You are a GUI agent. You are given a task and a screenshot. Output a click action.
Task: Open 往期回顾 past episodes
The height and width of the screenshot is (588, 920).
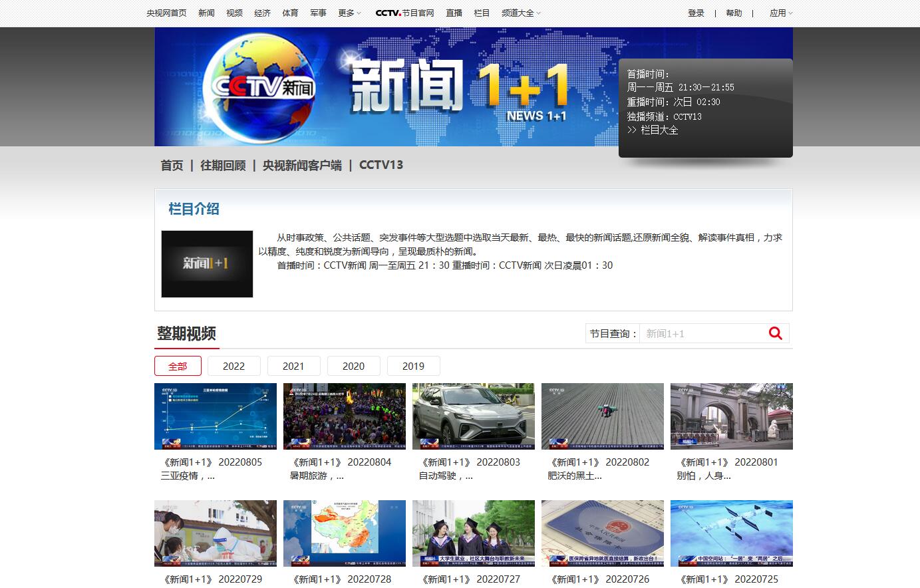pyautogui.click(x=223, y=165)
